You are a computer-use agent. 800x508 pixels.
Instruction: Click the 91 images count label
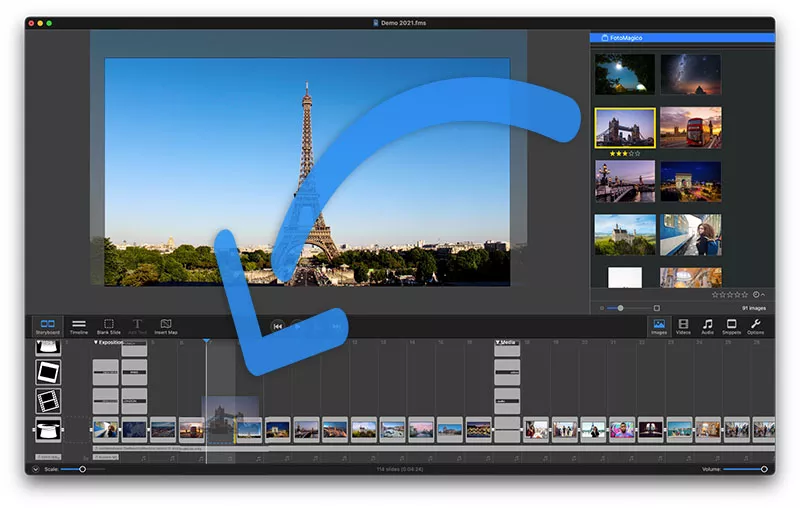click(754, 308)
